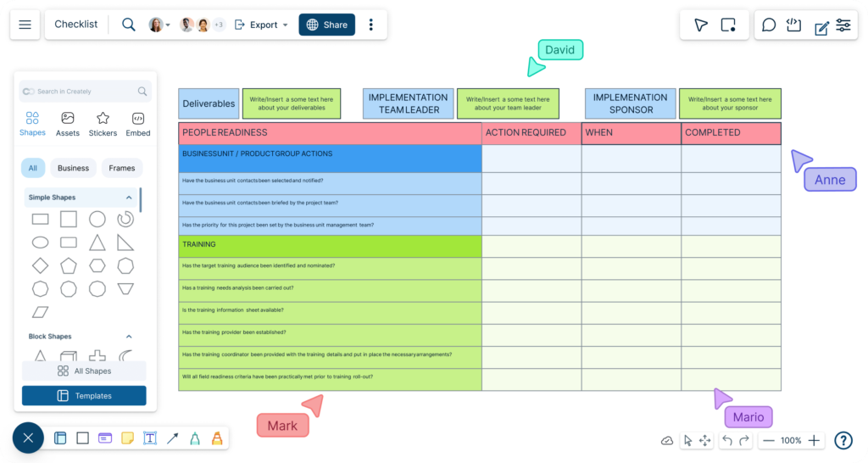This screenshot has height=463, width=868.
Task: Pick the ellipse shape in Simple Shapes
Action: (x=40, y=243)
